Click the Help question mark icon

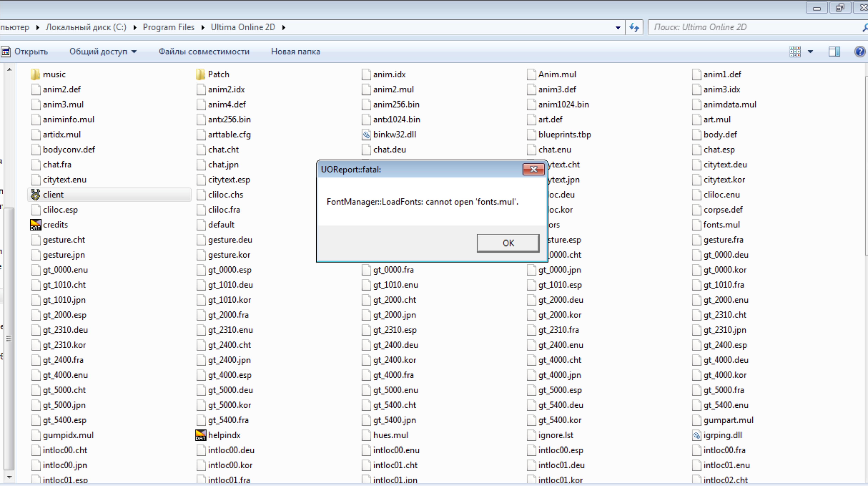860,52
